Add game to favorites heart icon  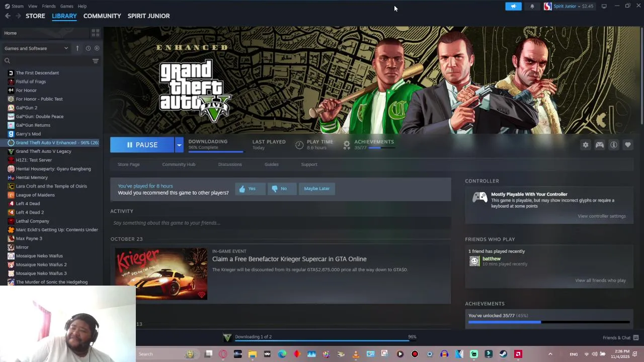627,145
